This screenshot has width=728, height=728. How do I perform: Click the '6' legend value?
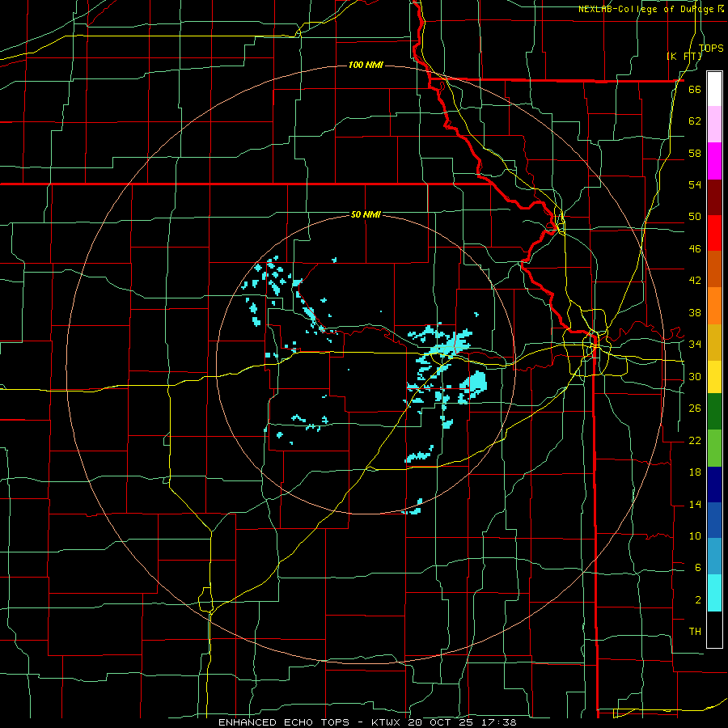tap(697, 567)
